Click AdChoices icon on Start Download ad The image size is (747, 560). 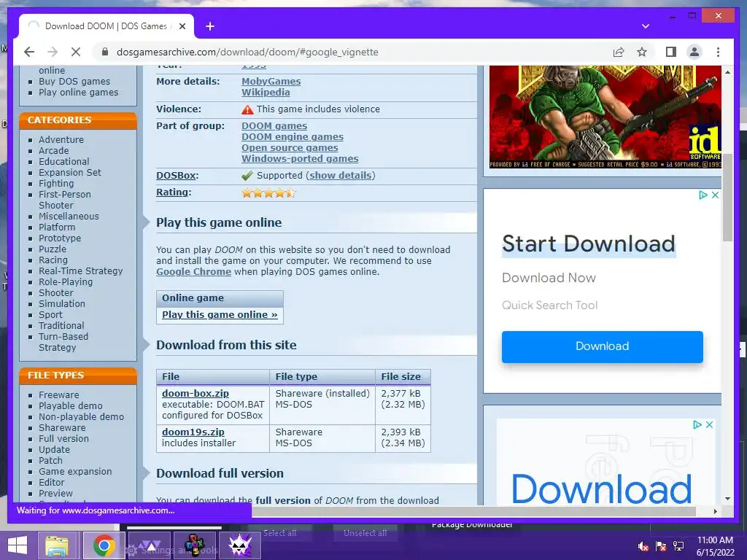click(x=703, y=195)
